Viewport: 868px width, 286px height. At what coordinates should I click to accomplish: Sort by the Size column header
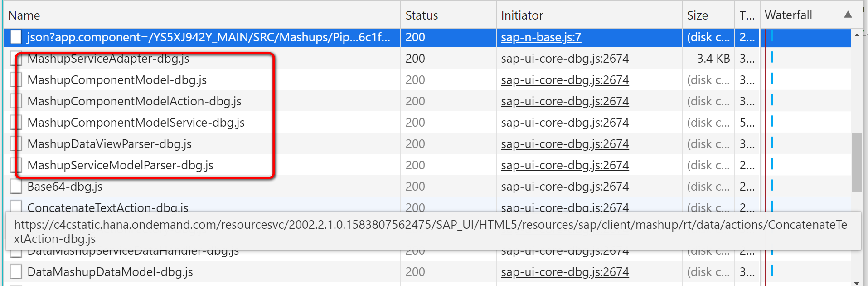click(708, 15)
